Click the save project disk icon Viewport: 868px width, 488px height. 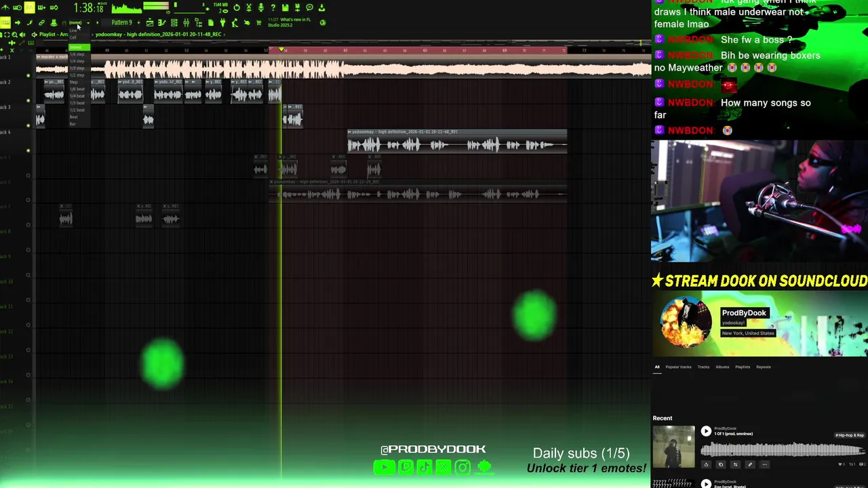click(285, 7)
